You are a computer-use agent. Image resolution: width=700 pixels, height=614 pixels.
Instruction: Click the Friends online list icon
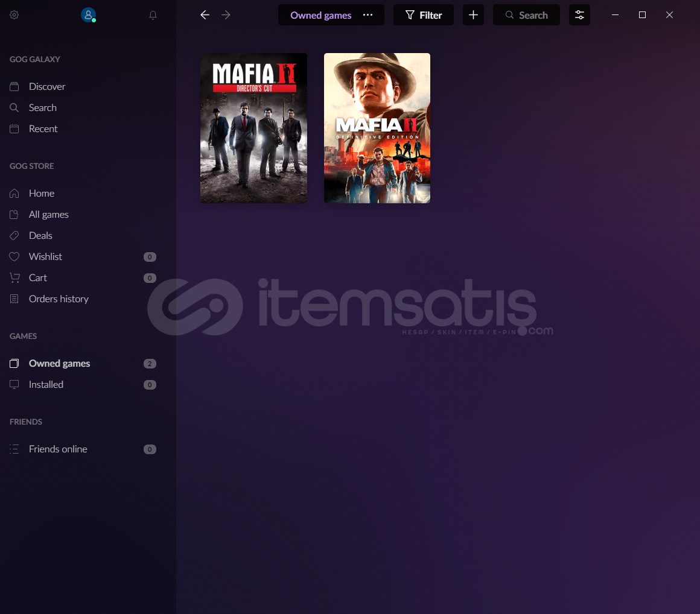point(14,449)
